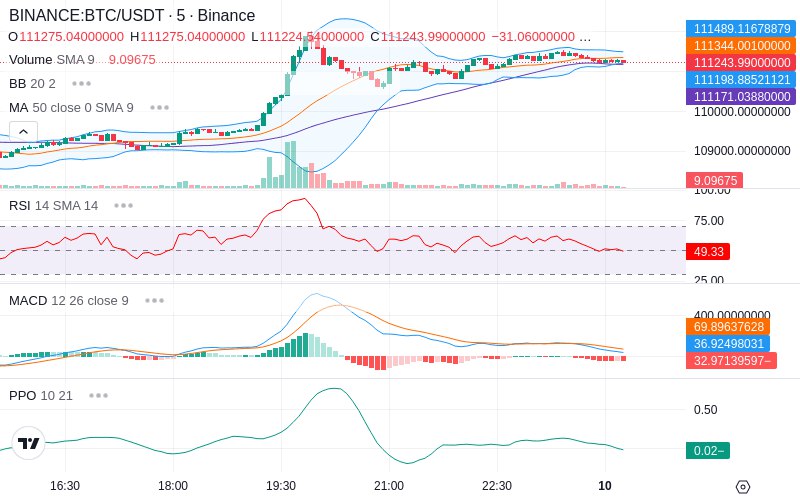Click the 16:30 time axis label
This screenshot has width=800, height=500.
(65, 486)
